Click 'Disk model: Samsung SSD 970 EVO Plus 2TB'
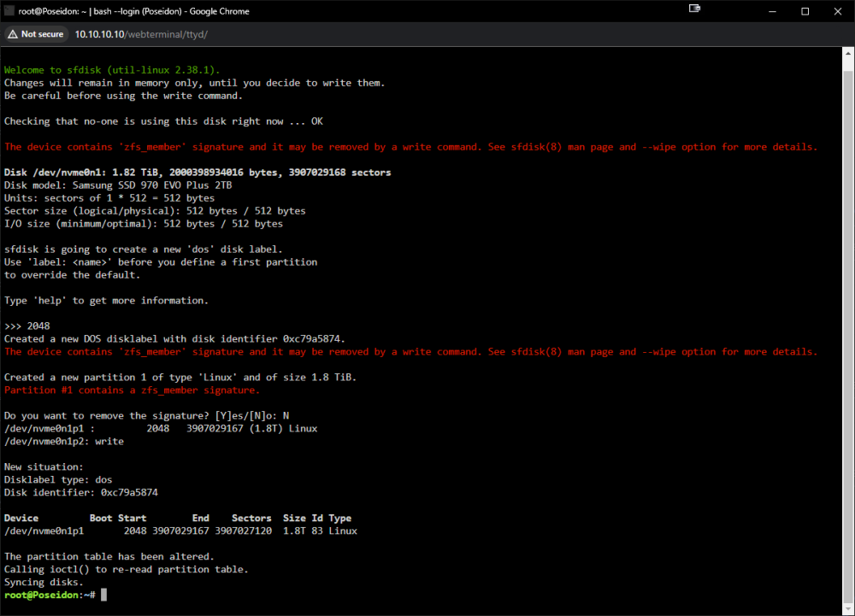The height and width of the screenshot is (616, 855). click(118, 185)
